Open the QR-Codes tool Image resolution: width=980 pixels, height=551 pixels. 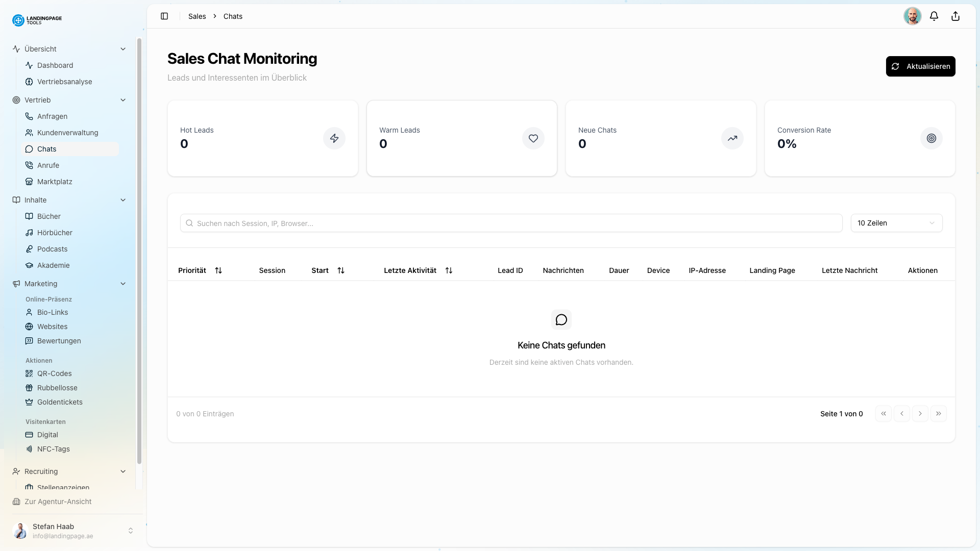coord(54,373)
